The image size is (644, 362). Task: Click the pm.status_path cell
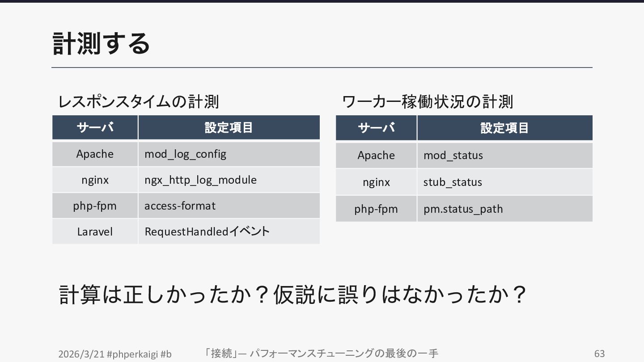(505, 209)
